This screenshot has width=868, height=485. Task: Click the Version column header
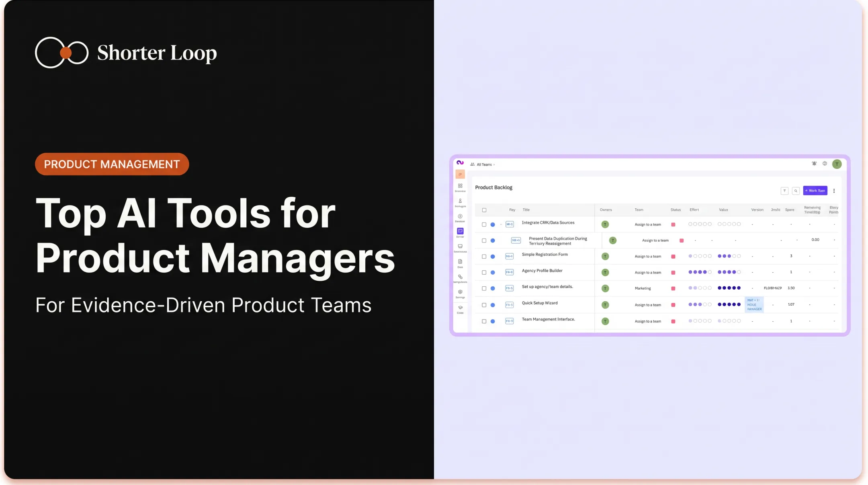pos(757,210)
